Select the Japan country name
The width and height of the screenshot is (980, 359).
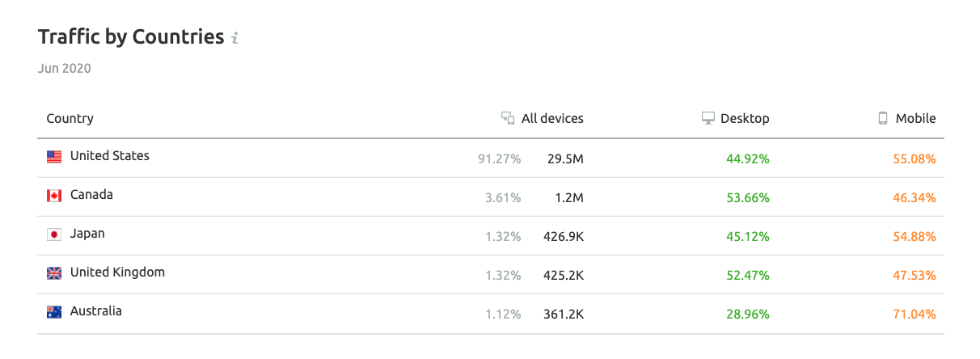(87, 234)
